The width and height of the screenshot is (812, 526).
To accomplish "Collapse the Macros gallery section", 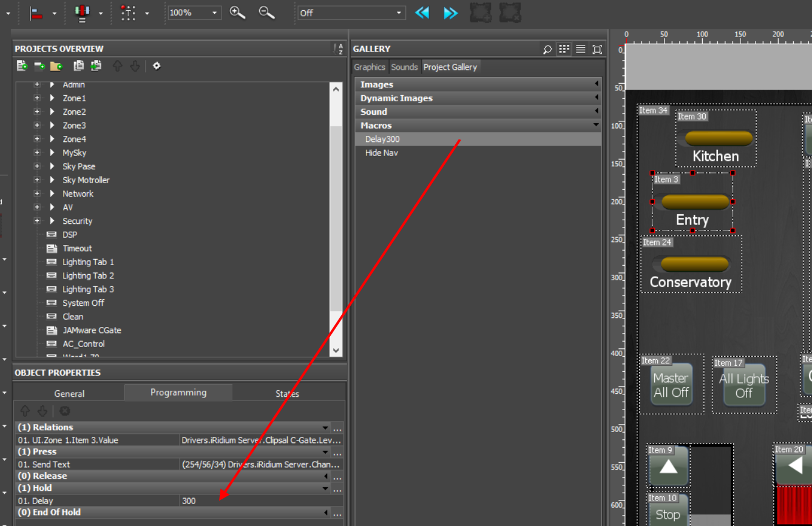I will coord(596,126).
